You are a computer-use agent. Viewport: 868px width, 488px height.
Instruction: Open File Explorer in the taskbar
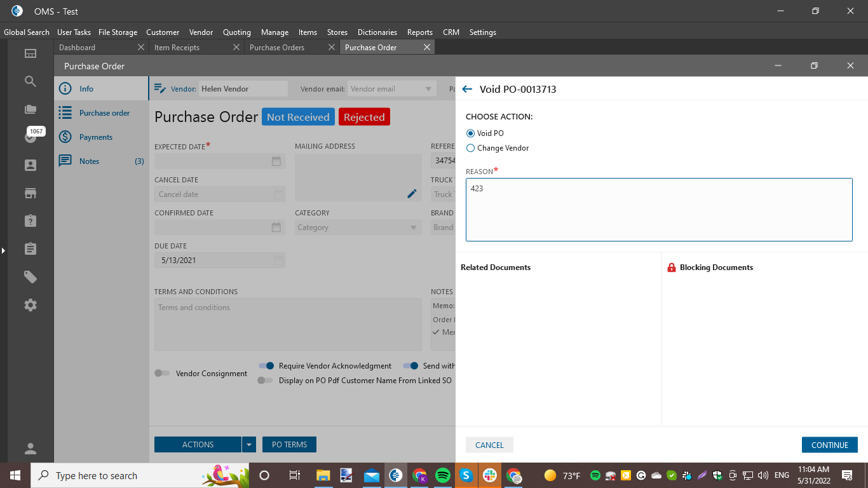(x=323, y=475)
